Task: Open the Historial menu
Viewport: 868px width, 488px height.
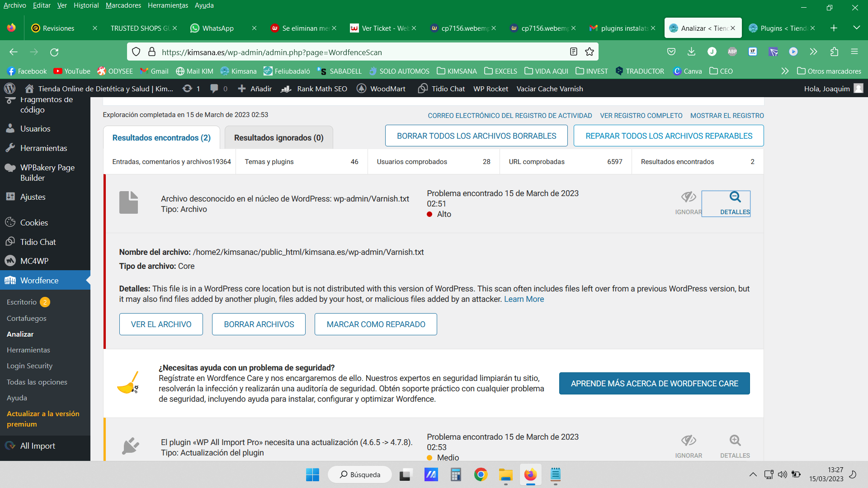Action: pyautogui.click(x=86, y=5)
